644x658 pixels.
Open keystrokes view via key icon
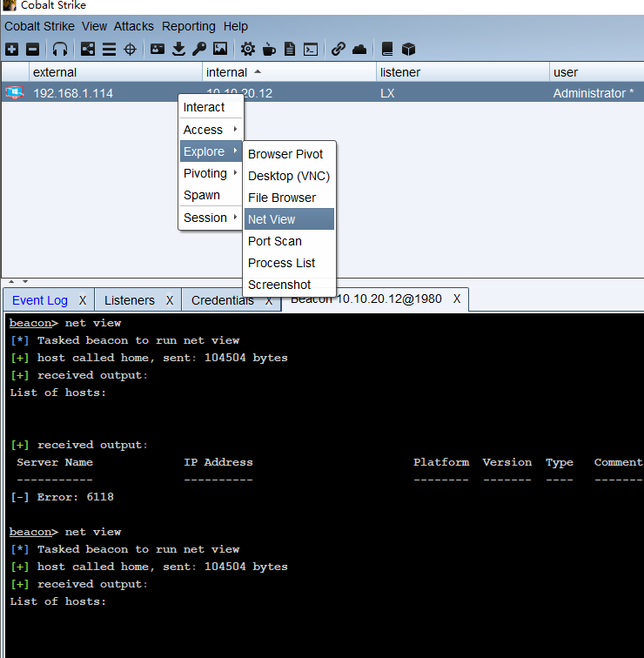(199, 49)
